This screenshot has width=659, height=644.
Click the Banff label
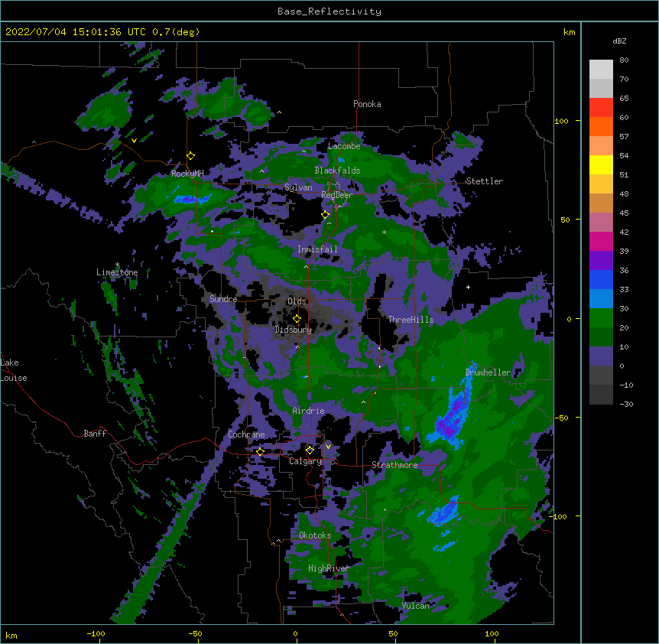click(95, 434)
